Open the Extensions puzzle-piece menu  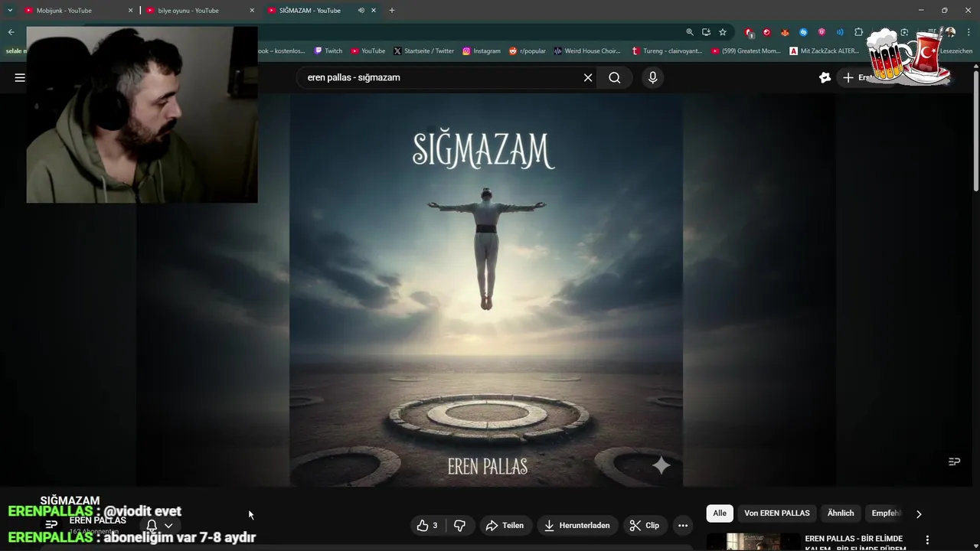[x=858, y=32]
